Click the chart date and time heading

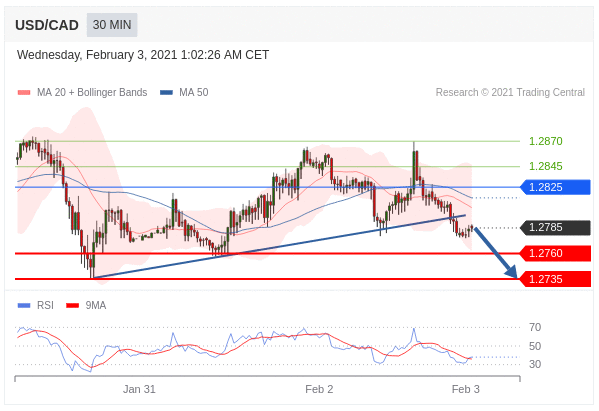[143, 55]
